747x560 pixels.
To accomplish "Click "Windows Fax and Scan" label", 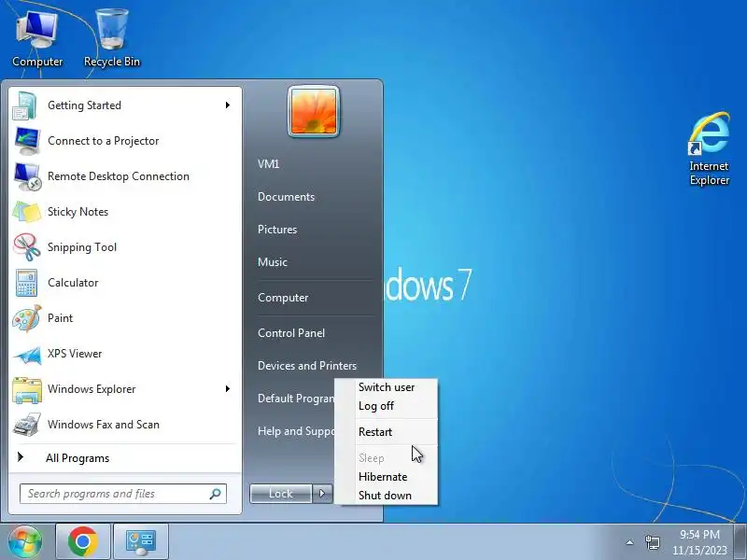I will pos(104,425).
